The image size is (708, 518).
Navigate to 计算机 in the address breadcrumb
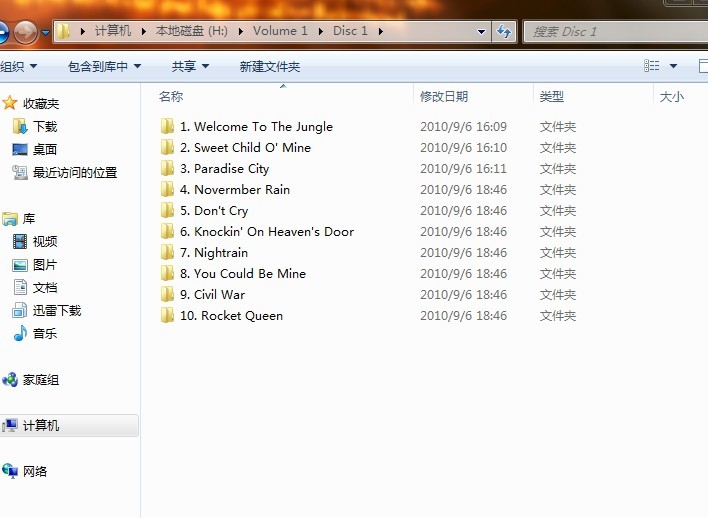pos(113,31)
